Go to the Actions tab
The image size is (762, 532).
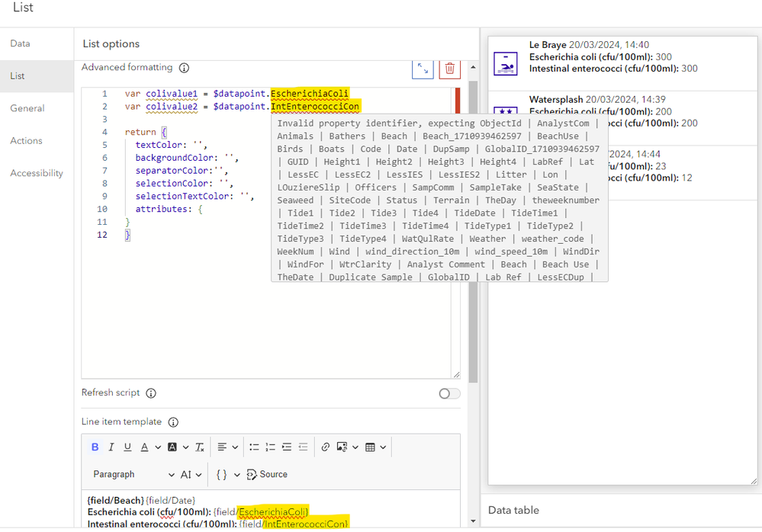(37, 141)
